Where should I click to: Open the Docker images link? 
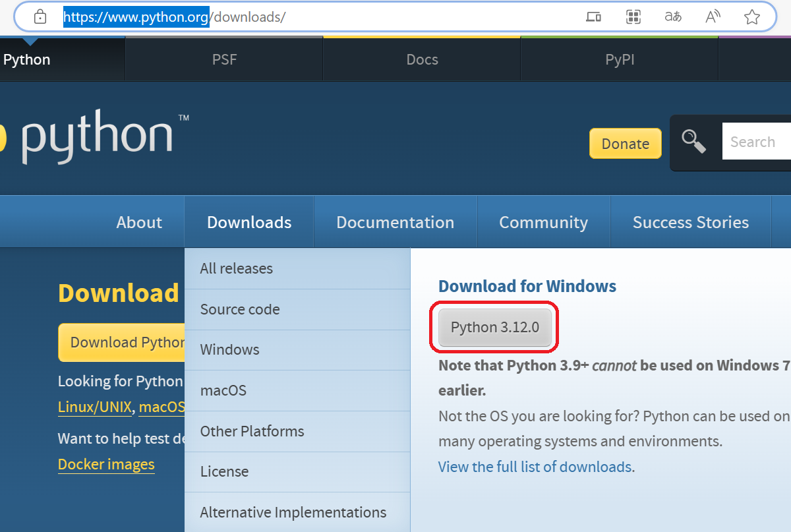(x=106, y=464)
